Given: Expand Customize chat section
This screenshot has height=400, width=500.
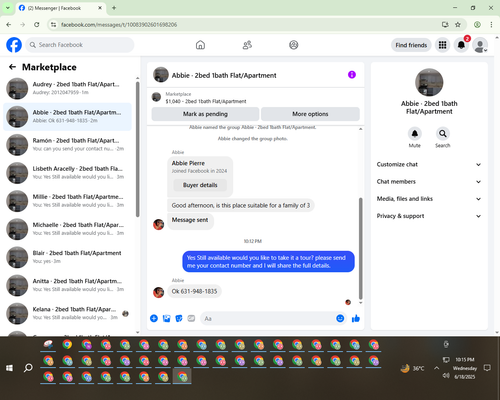Looking at the screenshot, I should click(x=429, y=164).
